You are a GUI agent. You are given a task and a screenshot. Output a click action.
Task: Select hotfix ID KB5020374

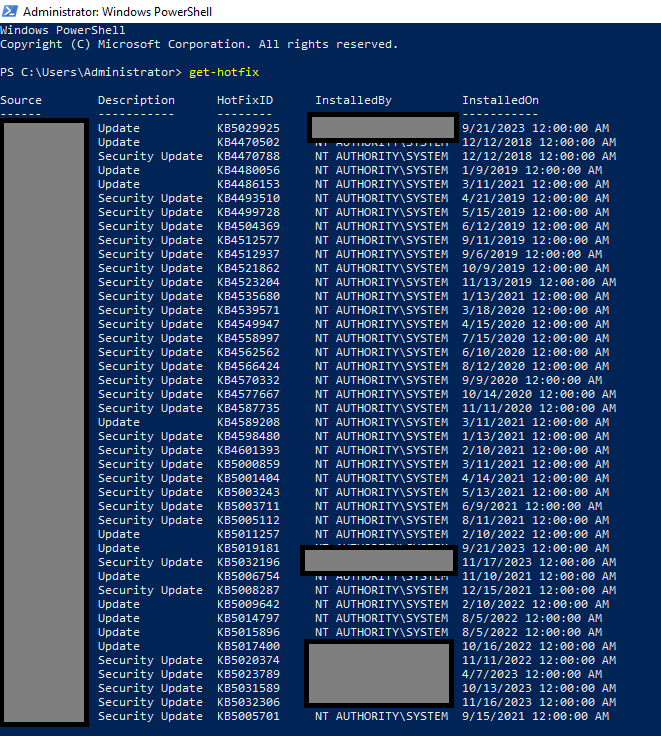[248, 660]
